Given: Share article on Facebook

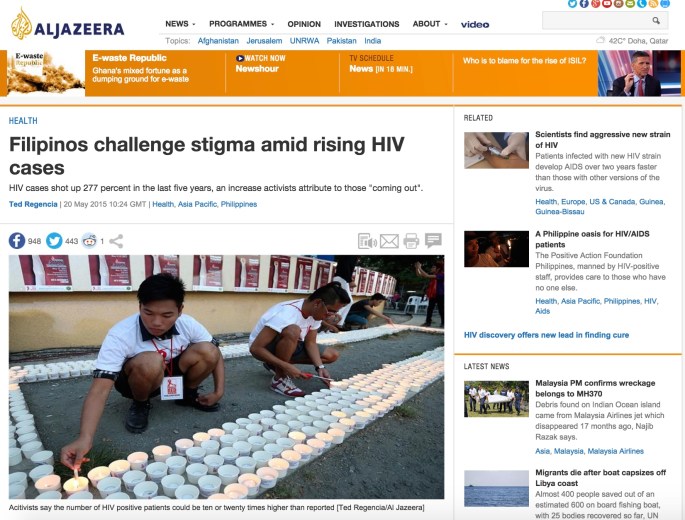Looking at the screenshot, I should pos(17,241).
